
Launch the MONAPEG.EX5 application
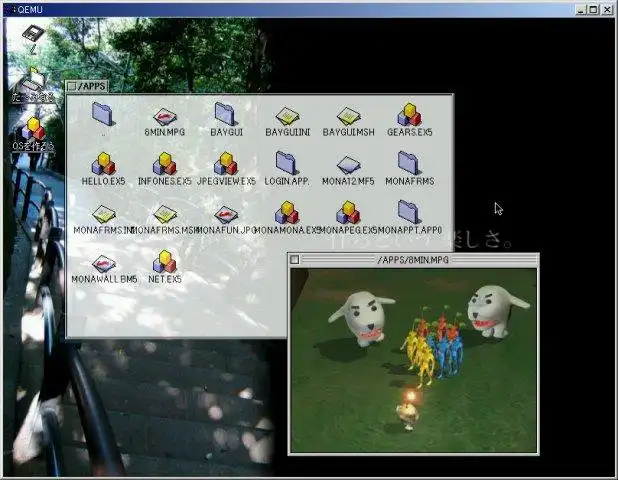point(348,212)
